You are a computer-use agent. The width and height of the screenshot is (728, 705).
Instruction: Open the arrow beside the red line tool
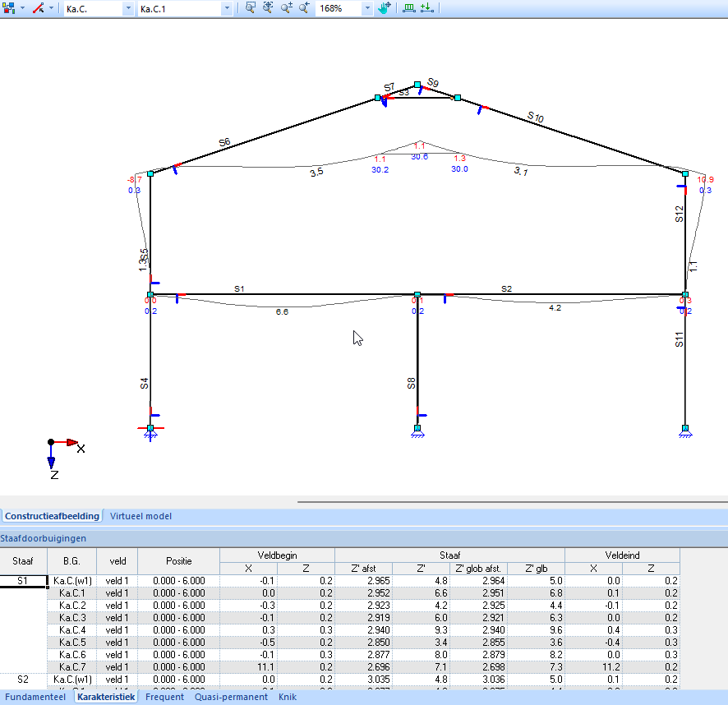pyautogui.click(x=51, y=8)
